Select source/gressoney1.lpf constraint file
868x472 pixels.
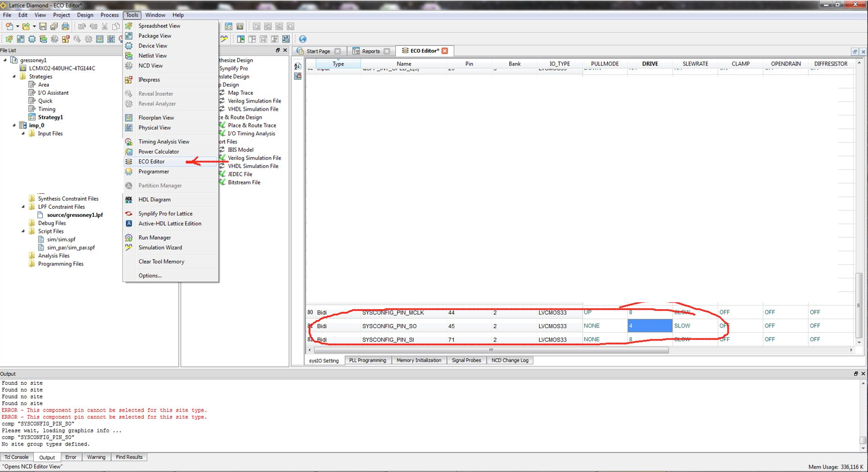point(74,215)
